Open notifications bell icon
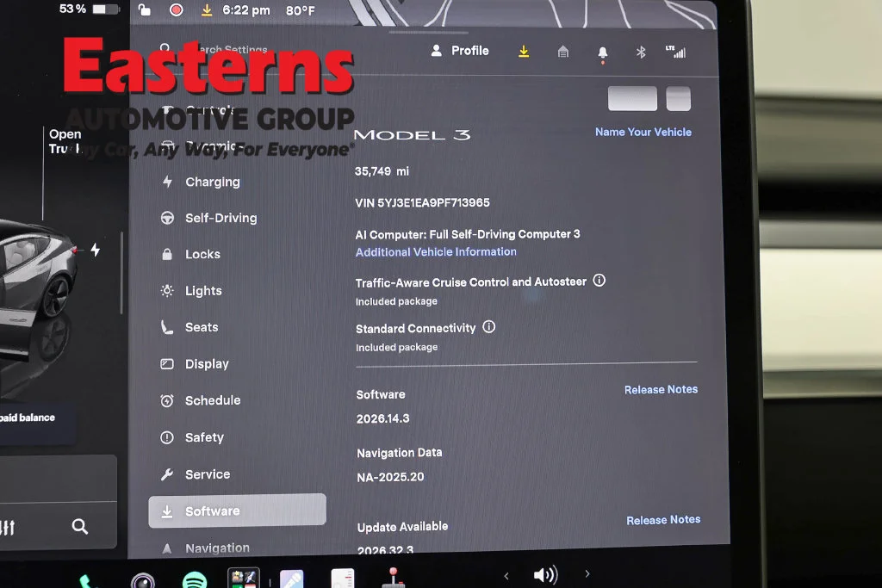This screenshot has width=882, height=588. (x=602, y=53)
